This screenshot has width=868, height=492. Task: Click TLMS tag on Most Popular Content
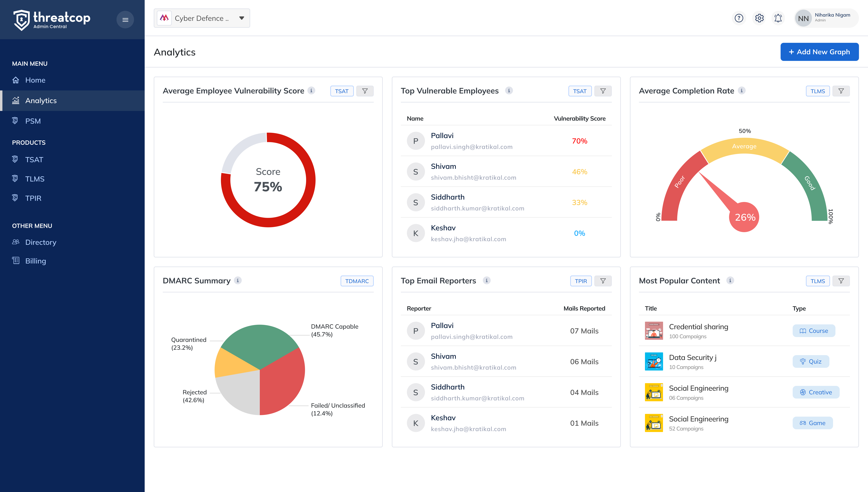(x=818, y=281)
